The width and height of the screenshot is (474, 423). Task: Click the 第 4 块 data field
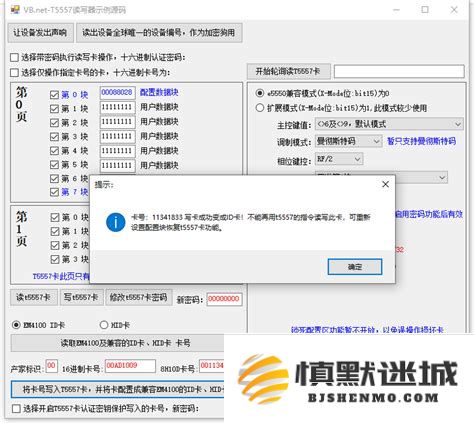coord(117,151)
